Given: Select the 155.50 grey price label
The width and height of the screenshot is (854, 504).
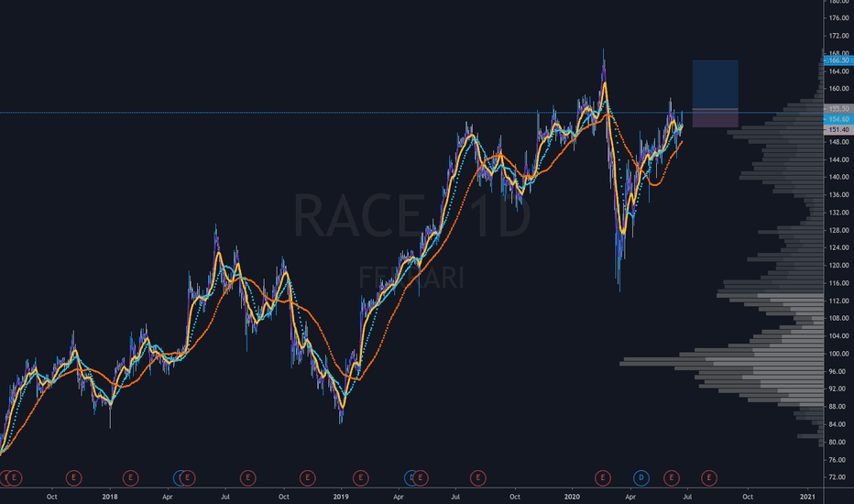Looking at the screenshot, I should [x=838, y=109].
